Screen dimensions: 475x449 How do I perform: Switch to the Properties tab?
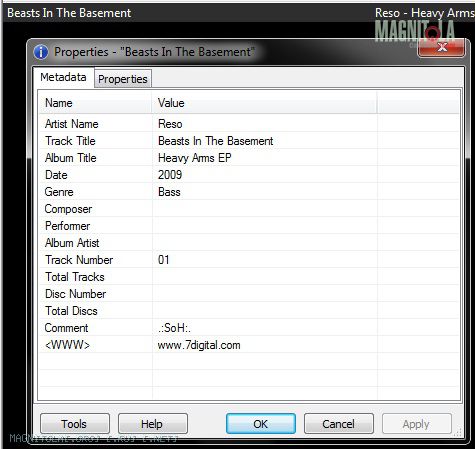pos(123,79)
